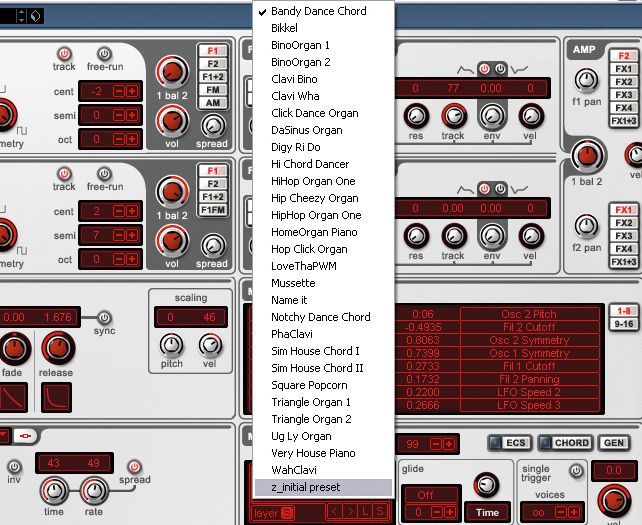Toggle oscillator 1 free-run power button
Viewport: 642px width, 525px height.
pos(104,54)
